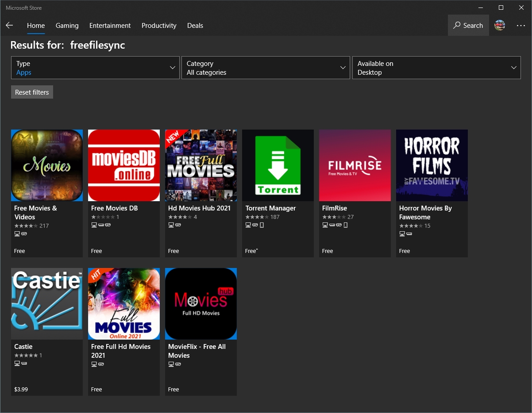The width and height of the screenshot is (532, 413).
Task: Go back with the arrow icon
Action: pos(9,25)
